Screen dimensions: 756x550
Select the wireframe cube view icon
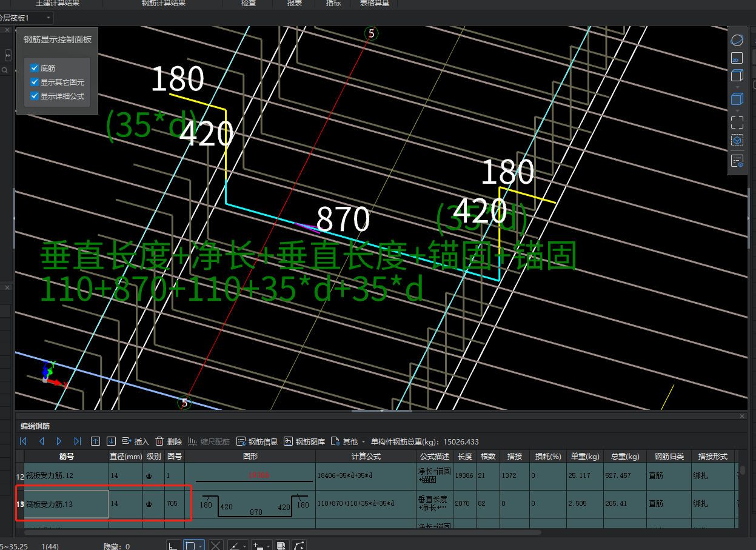click(737, 76)
